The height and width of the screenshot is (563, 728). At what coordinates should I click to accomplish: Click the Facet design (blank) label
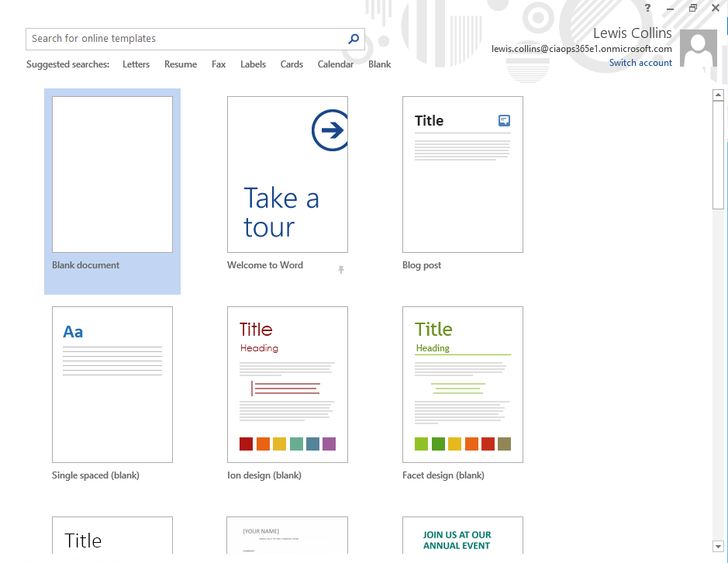click(443, 475)
